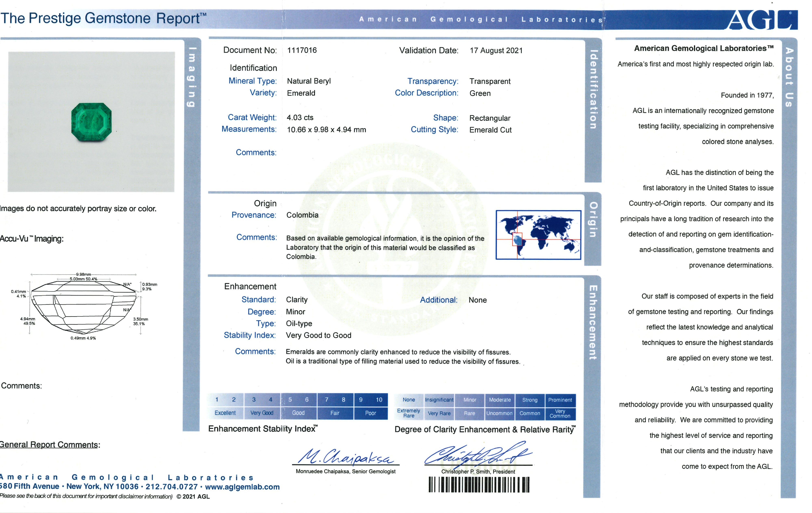Click the Prominent clarity enhancement cell
This screenshot has width=812, height=513.
(x=560, y=400)
